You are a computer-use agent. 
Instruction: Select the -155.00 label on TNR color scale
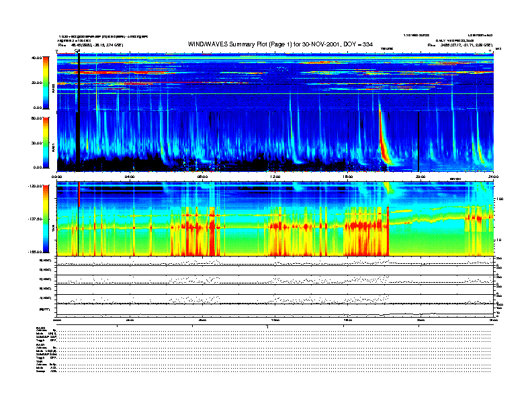(35, 252)
